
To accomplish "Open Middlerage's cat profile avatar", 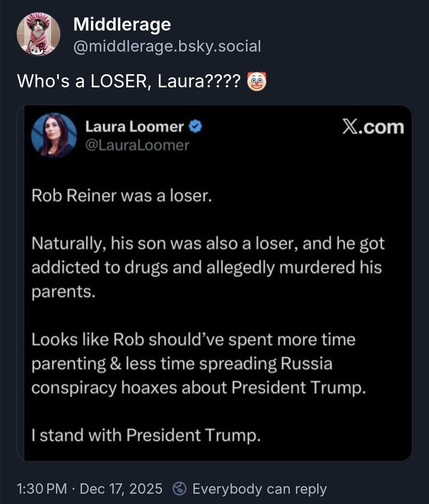I will (x=38, y=34).
